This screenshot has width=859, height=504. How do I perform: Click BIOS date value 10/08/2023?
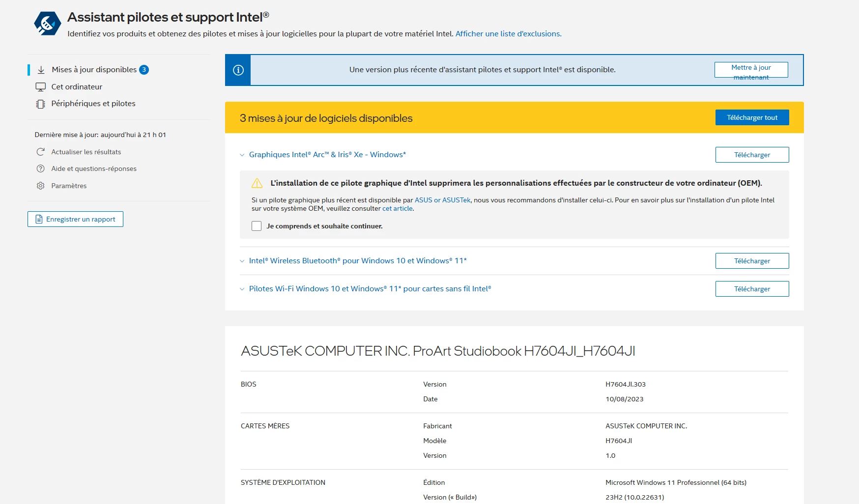624,399
